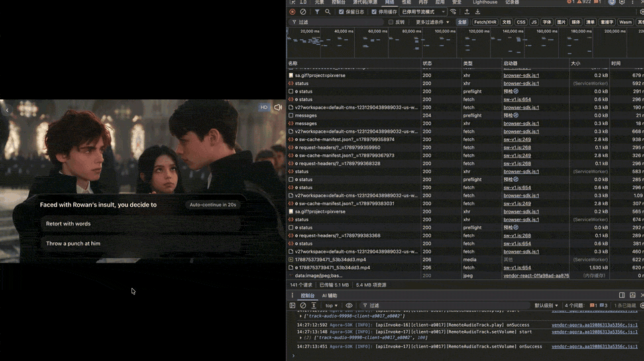Viewport: 644px width, 361px height.
Task: Open drawer three-dot menu beside 控制台
Action: tap(292, 295)
